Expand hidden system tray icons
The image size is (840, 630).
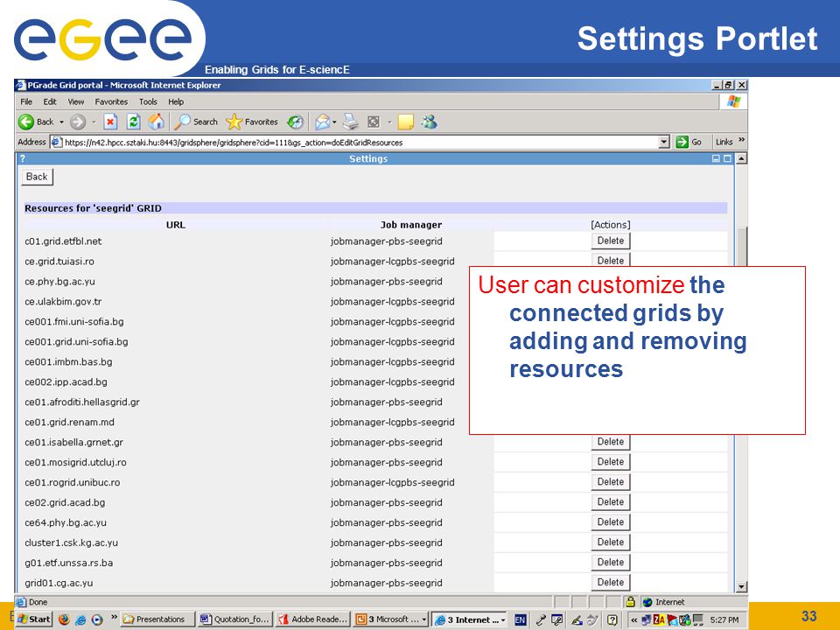point(633,619)
